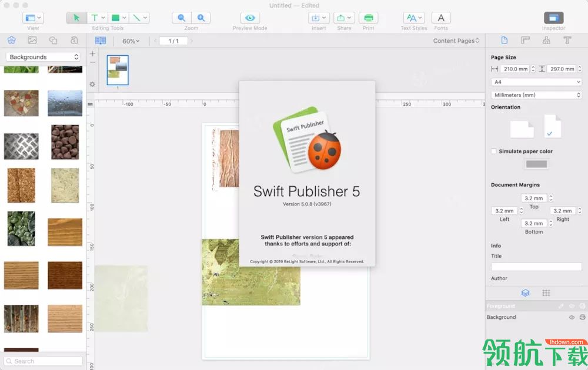
Task: Click the Top margin stepper
Action: coord(551,198)
